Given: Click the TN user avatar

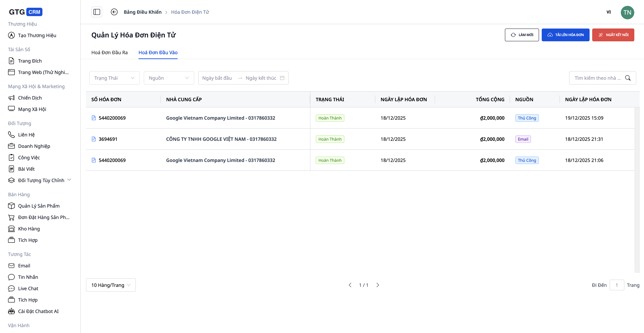Looking at the screenshot, I should tap(627, 12).
